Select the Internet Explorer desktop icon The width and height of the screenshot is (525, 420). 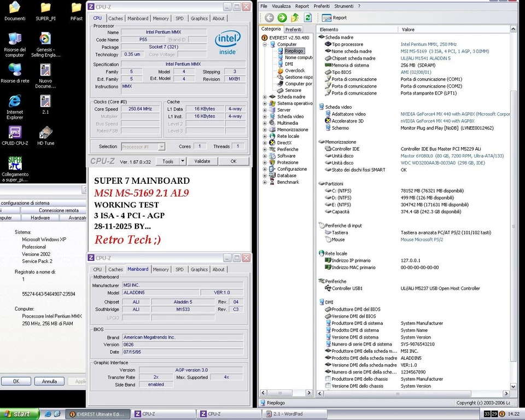(x=15, y=102)
